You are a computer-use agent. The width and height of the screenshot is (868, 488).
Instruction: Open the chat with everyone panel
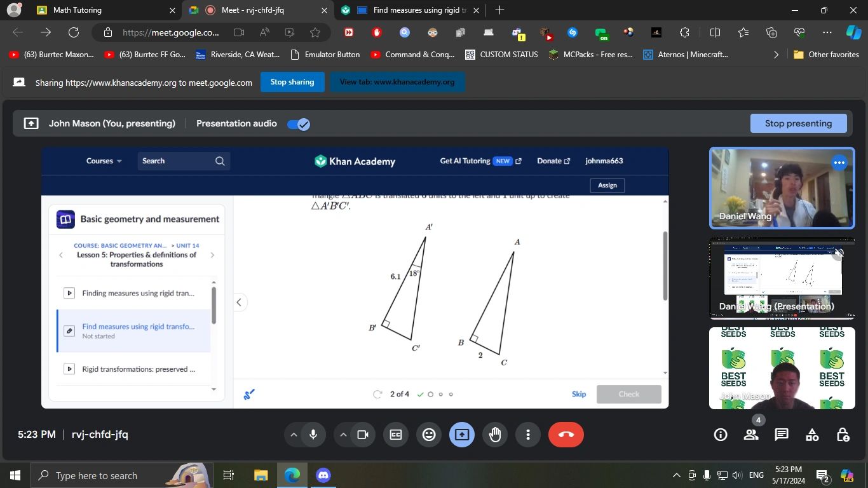click(x=782, y=435)
